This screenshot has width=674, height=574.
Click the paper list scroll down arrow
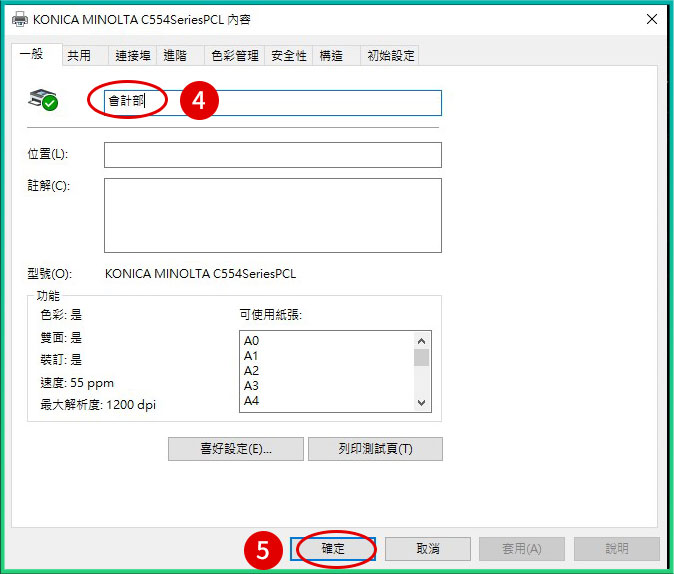point(422,403)
